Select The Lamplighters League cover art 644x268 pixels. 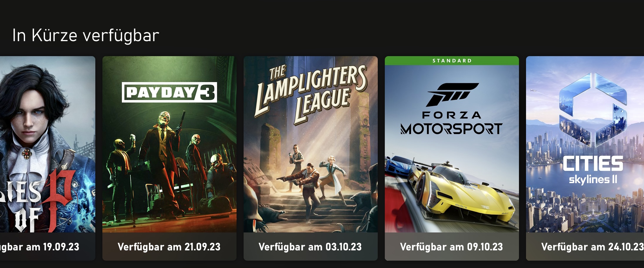(x=310, y=144)
